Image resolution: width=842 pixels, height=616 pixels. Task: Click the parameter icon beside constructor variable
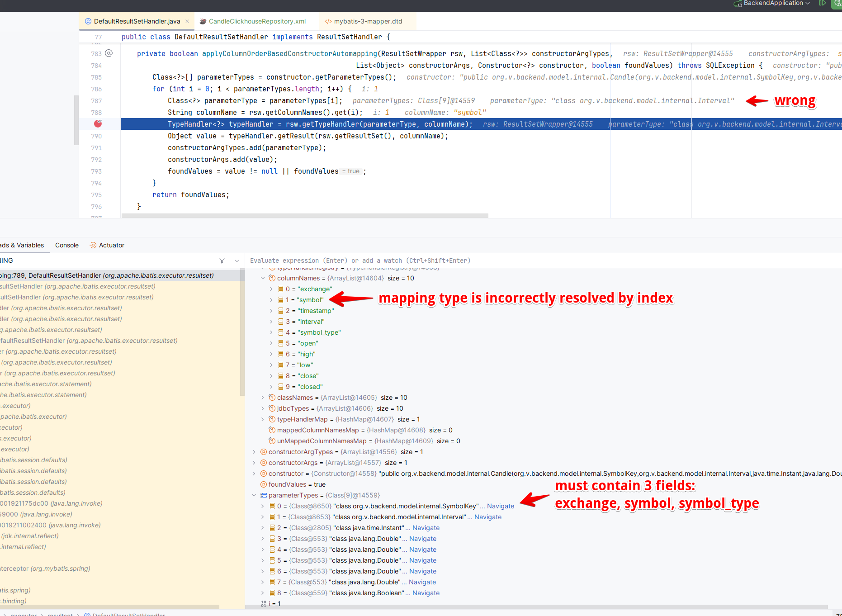[x=264, y=474]
